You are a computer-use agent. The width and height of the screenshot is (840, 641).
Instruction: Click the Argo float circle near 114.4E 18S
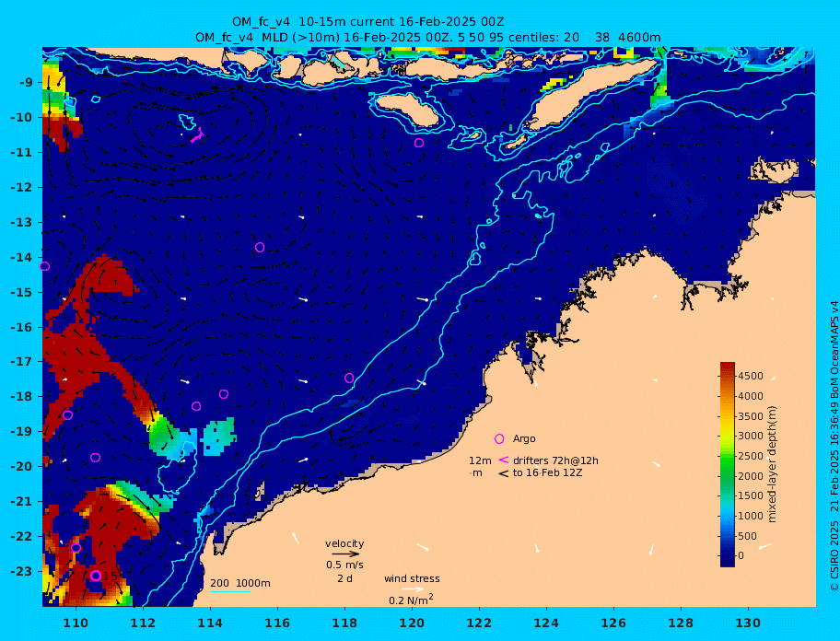tap(224, 394)
